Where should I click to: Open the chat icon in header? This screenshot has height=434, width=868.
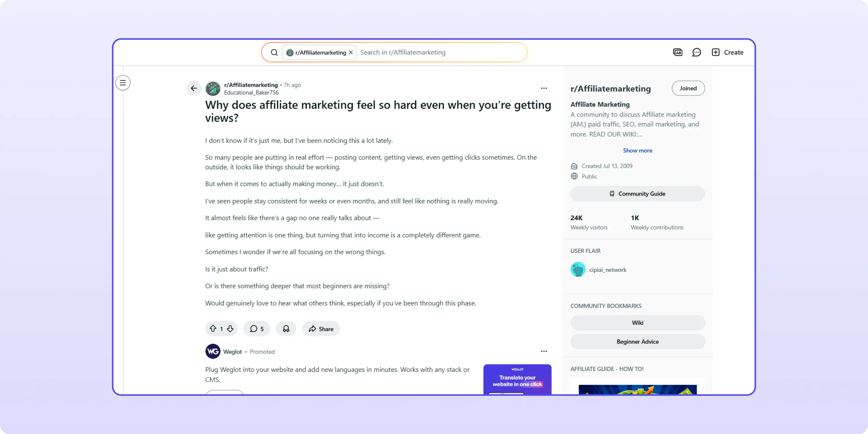pos(696,52)
